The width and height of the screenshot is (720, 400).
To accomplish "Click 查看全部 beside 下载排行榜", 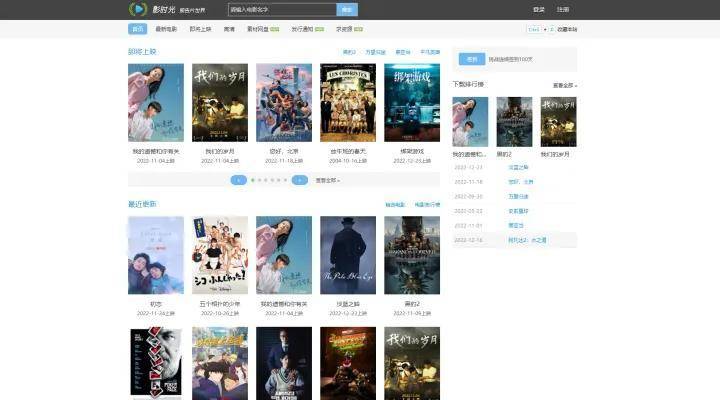I will pos(565,85).
